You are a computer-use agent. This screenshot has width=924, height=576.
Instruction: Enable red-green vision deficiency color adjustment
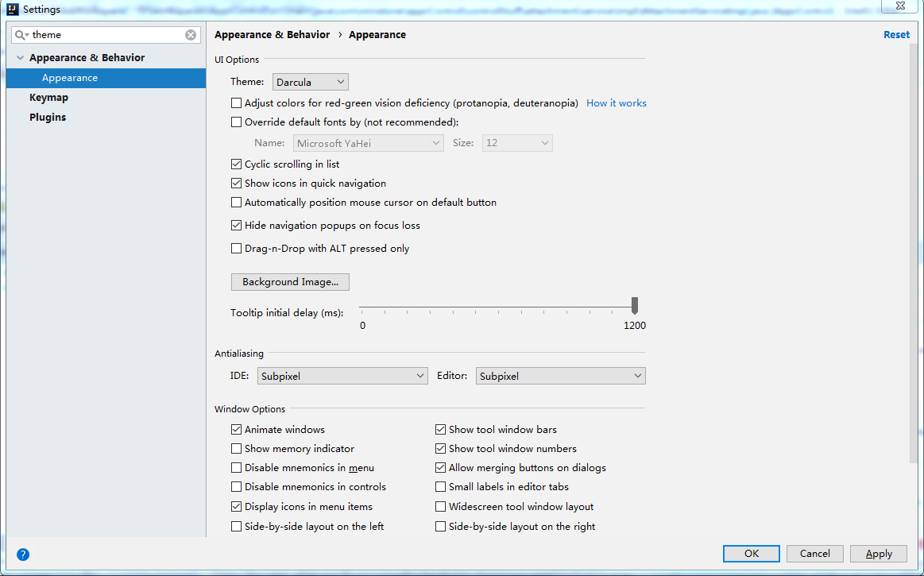click(236, 103)
